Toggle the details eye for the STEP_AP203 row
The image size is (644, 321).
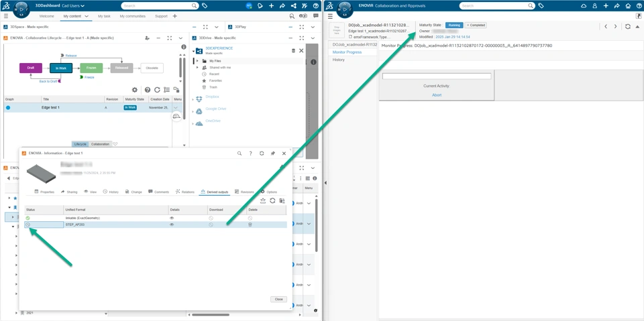(172, 224)
